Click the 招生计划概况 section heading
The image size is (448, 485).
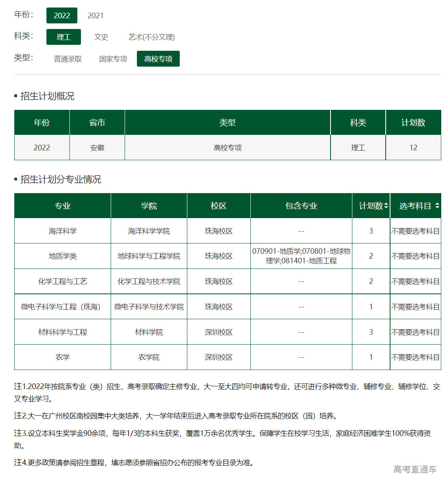pos(48,96)
